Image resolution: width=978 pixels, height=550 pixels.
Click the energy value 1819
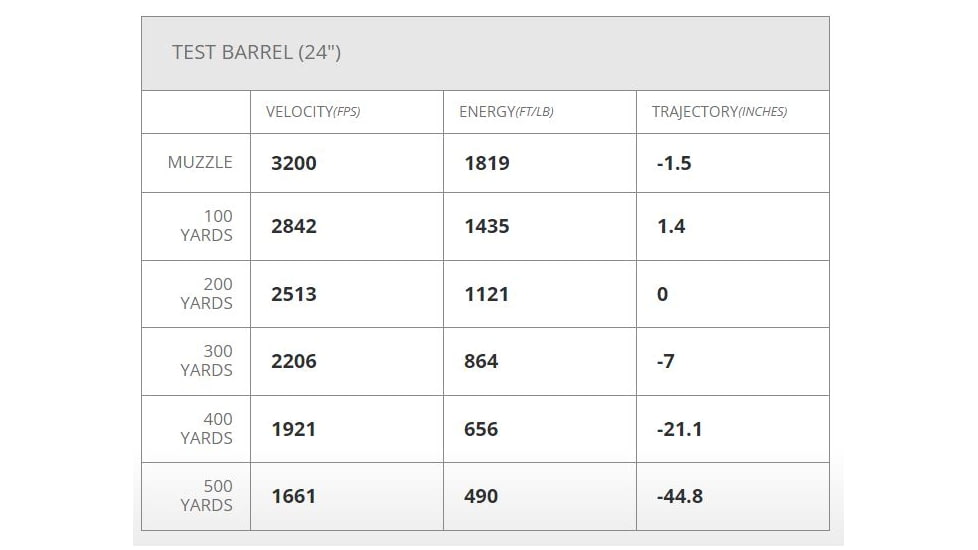pyautogui.click(x=487, y=163)
